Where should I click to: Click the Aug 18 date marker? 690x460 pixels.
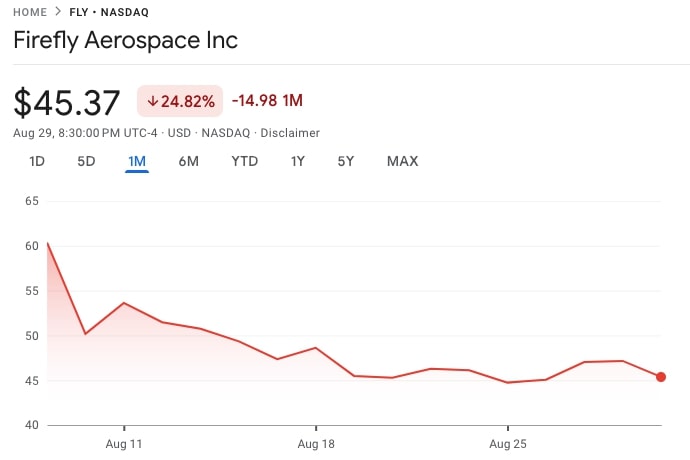[315, 442]
